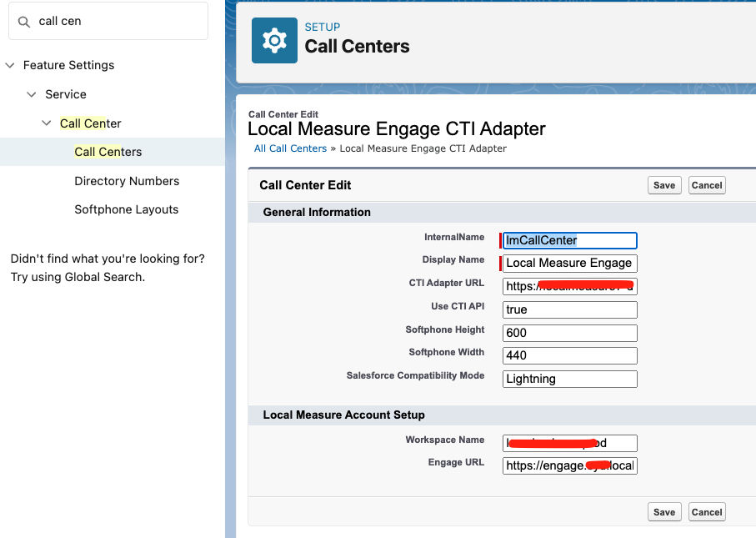
Task: Click the Salesforce Compatibility Mode field
Action: [x=570, y=379]
